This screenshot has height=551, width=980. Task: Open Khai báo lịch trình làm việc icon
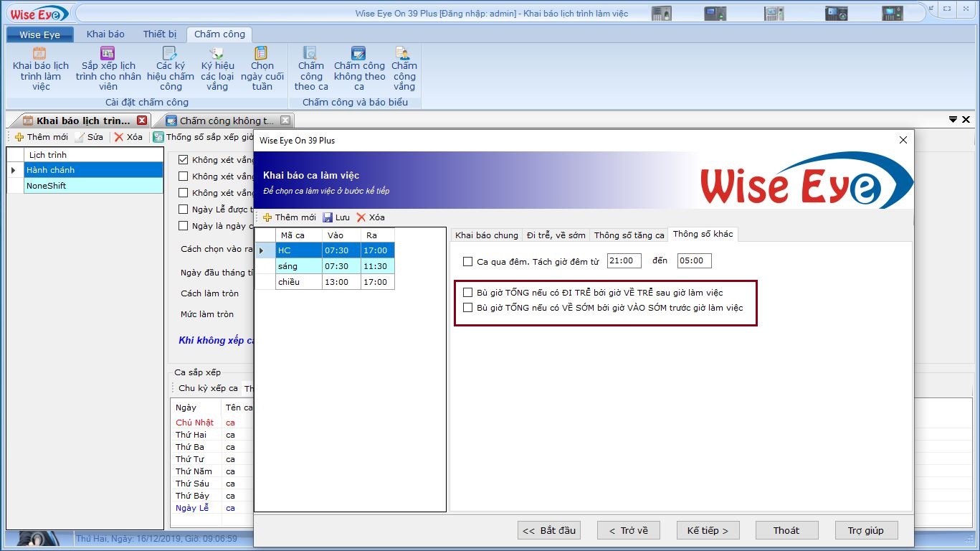pyautogui.click(x=40, y=54)
